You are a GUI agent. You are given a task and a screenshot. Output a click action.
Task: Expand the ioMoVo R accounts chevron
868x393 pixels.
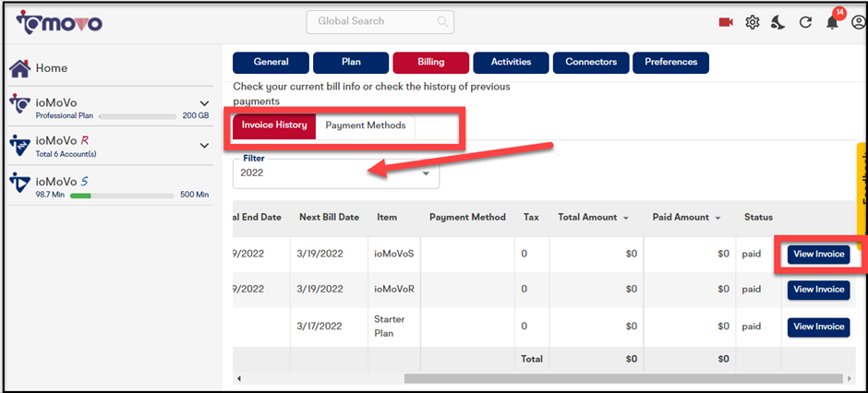click(204, 146)
